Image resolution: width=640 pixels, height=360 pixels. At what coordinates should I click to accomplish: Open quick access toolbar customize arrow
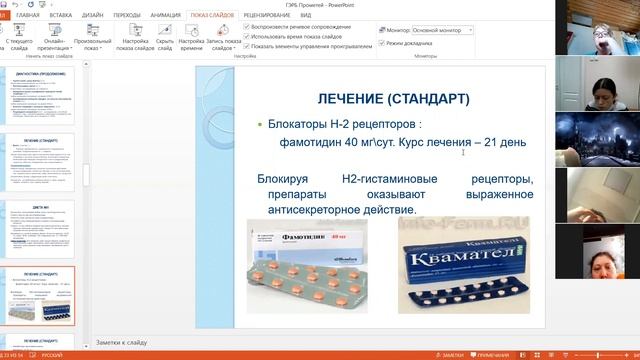click(52, 4)
